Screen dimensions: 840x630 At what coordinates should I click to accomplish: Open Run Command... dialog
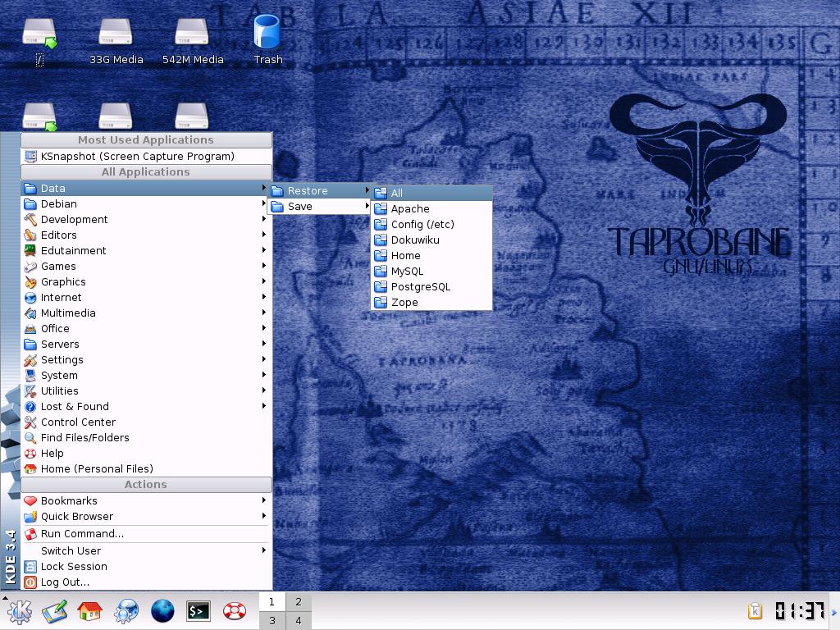146,533
